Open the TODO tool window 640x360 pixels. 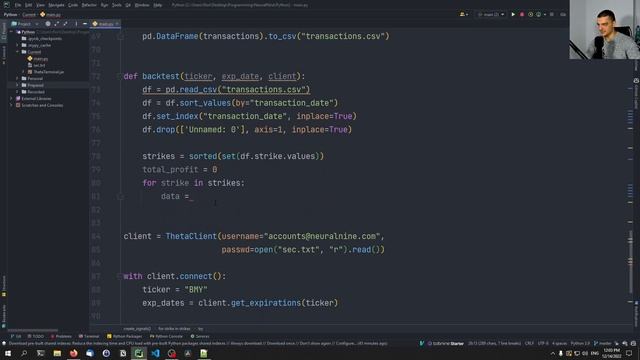(x=36, y=336)
